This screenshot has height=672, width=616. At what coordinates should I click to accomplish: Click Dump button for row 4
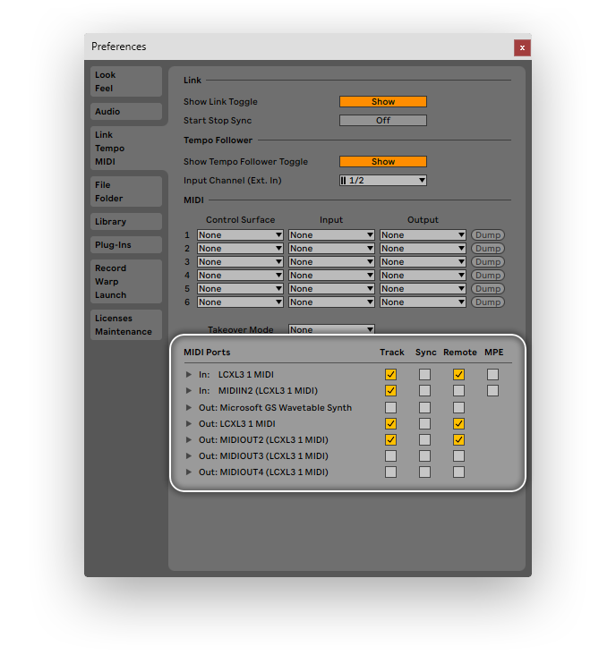(488, 275)
